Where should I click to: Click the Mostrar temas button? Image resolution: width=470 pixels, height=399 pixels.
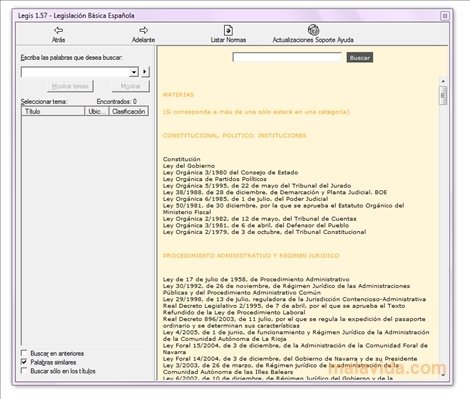(x=70, y=86)
